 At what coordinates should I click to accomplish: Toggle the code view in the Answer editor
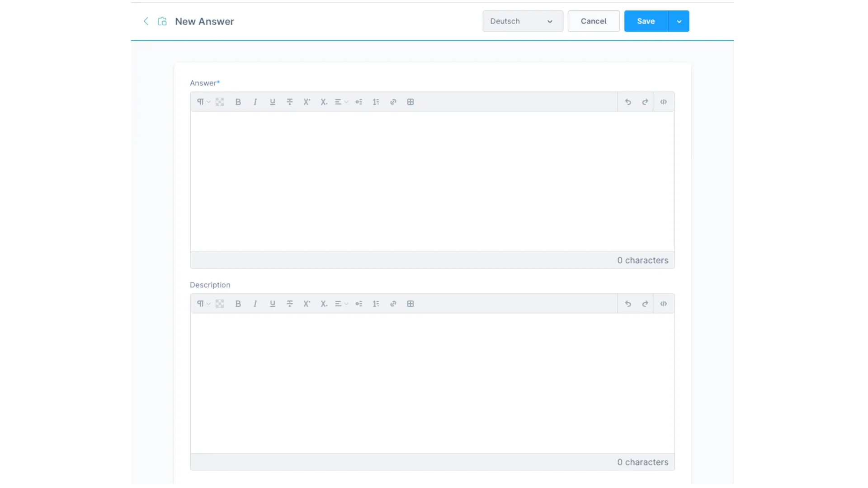663,102
